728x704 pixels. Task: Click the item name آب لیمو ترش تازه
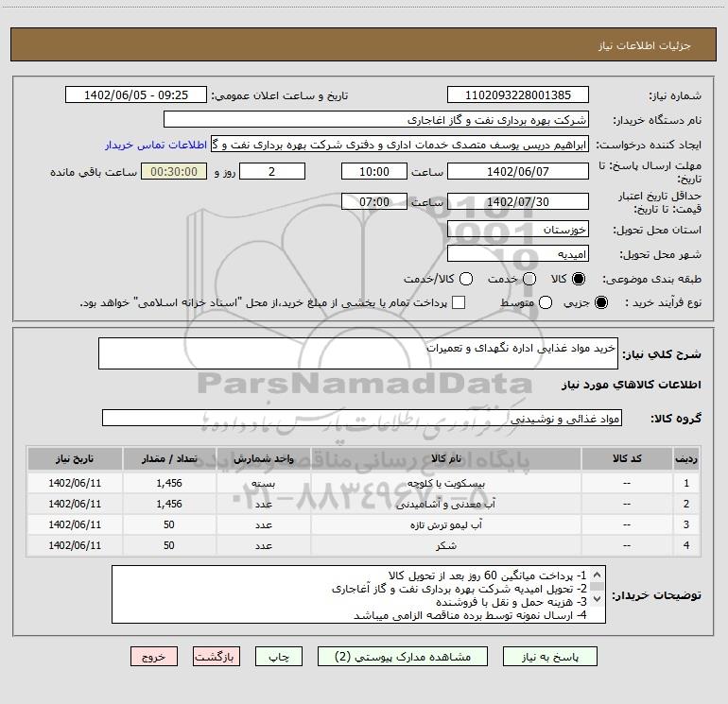pos(445,524)
